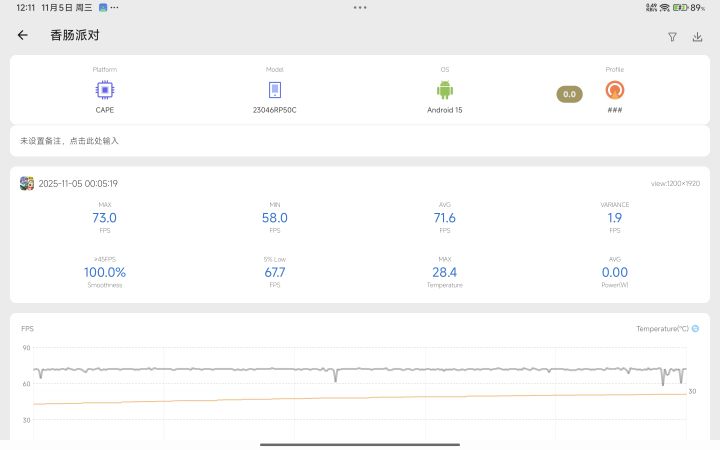Add a note in the remark field

tap(360, 141)
